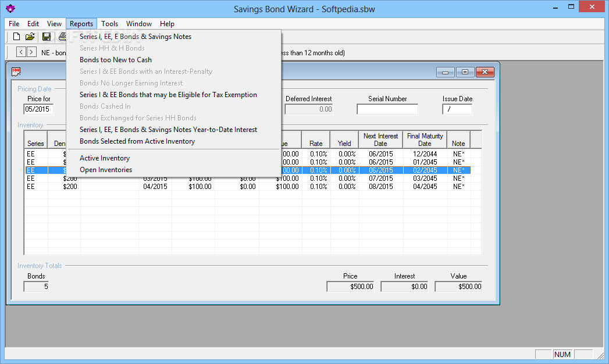Click the highlighted 02/2045 maturity cell
609x364 pixels.
(425, 170)
